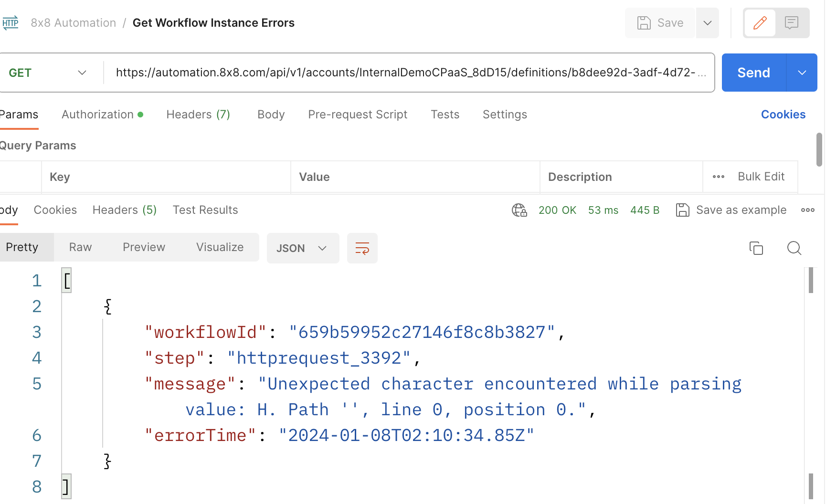Click the HTTP request type icon
Viewport: 826px width, 504px height.
pyautogui.click(x=11, y=23)
